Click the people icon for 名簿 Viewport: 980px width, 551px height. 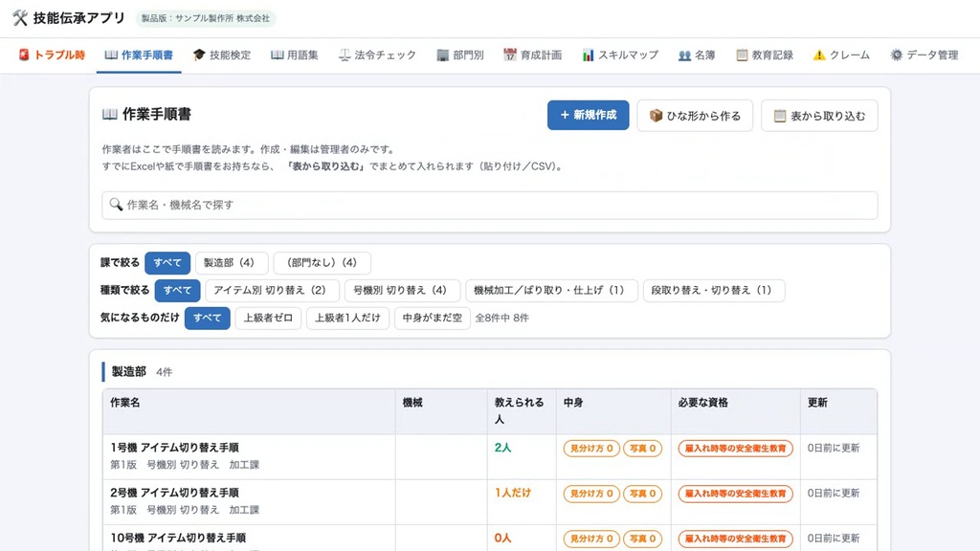684,55
